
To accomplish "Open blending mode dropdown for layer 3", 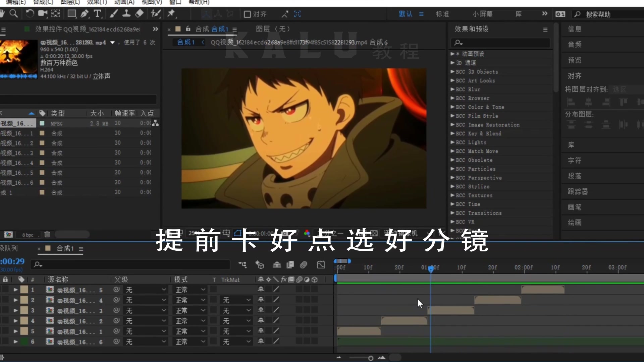I will pyautogui.click(x=190, y=310).
